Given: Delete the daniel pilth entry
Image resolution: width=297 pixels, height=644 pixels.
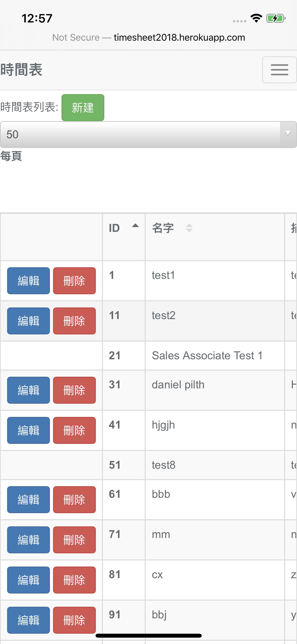Looking at the screenshot, I should (74, 390).
